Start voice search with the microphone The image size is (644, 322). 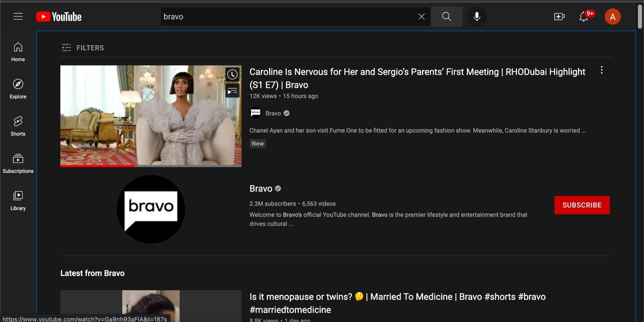477,16
